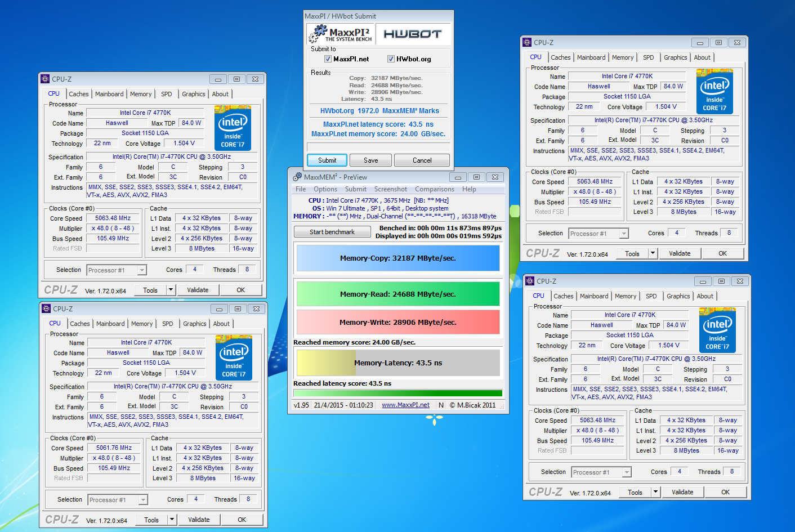The height and width of the screenshot is (532, 795).
Task: Click the N cell in MaxxMEM² status bar
Action: pyautogui.click(x=441, y=405)
